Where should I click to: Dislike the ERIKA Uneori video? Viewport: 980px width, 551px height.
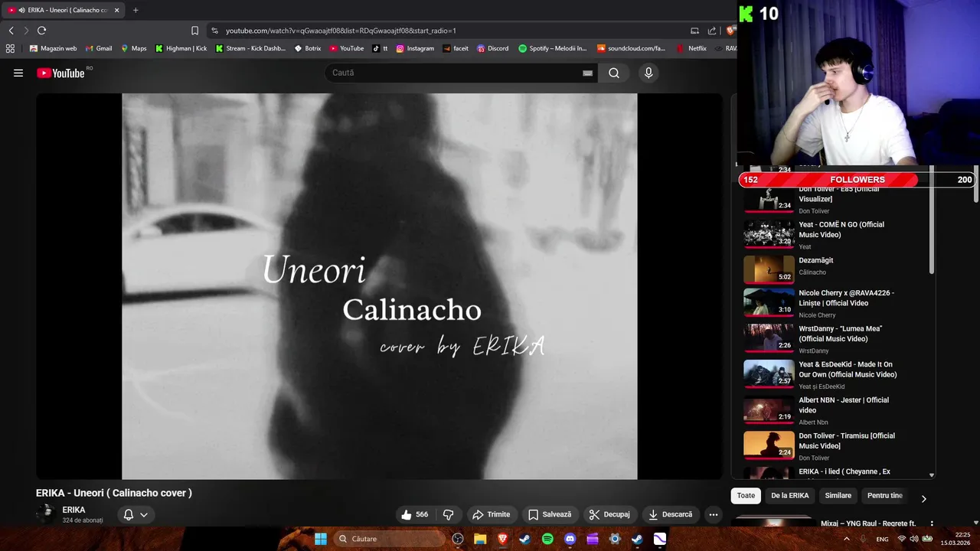click(449, 514)
